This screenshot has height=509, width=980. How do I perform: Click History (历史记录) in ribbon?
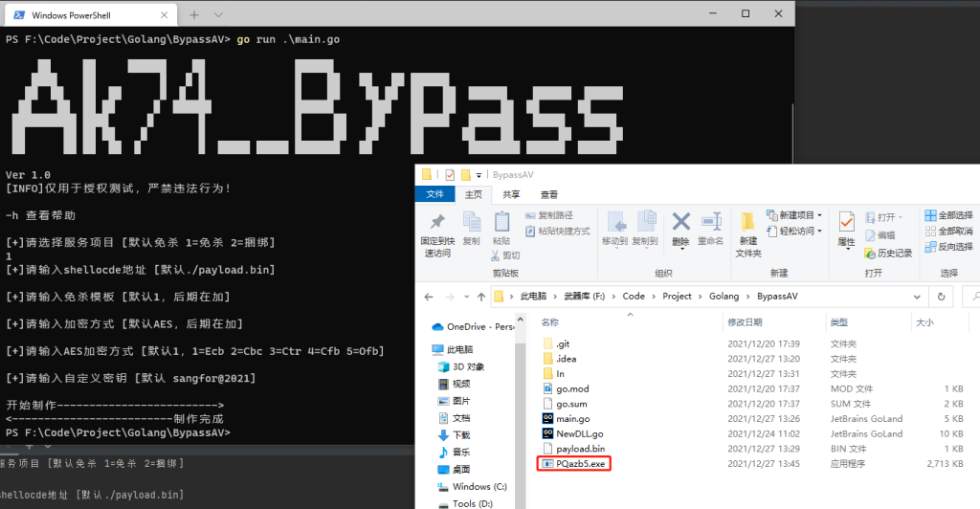click(888, 254)
